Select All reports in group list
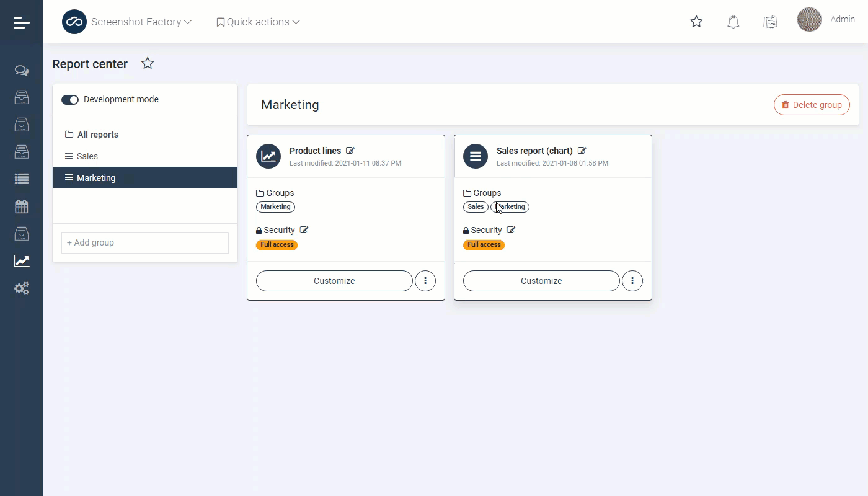The width and height of the screenshot is (868, 496). [97, 135]
